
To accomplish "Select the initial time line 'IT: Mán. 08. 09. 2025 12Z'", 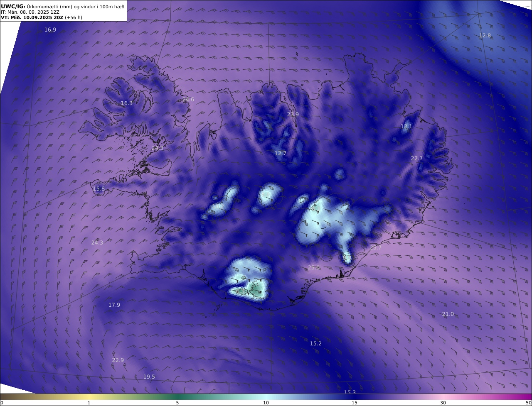I will point(30,12).
